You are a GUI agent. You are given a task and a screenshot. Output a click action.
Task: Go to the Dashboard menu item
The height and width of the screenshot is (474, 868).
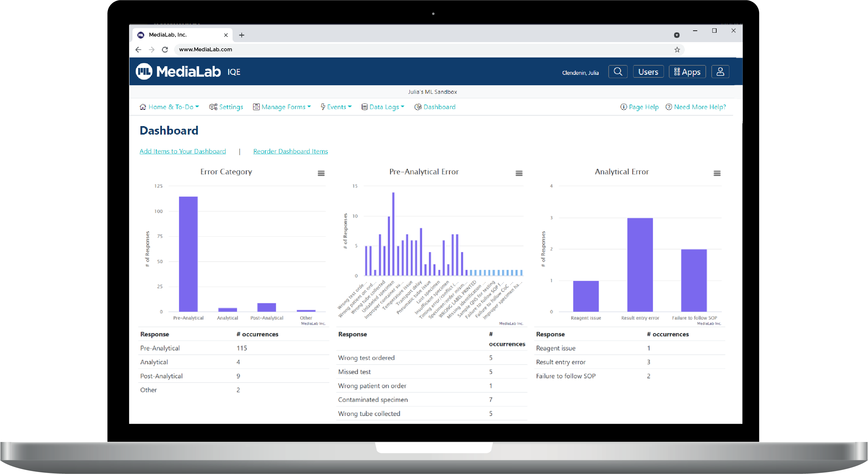pyautogui.click(x=435, y=107)
